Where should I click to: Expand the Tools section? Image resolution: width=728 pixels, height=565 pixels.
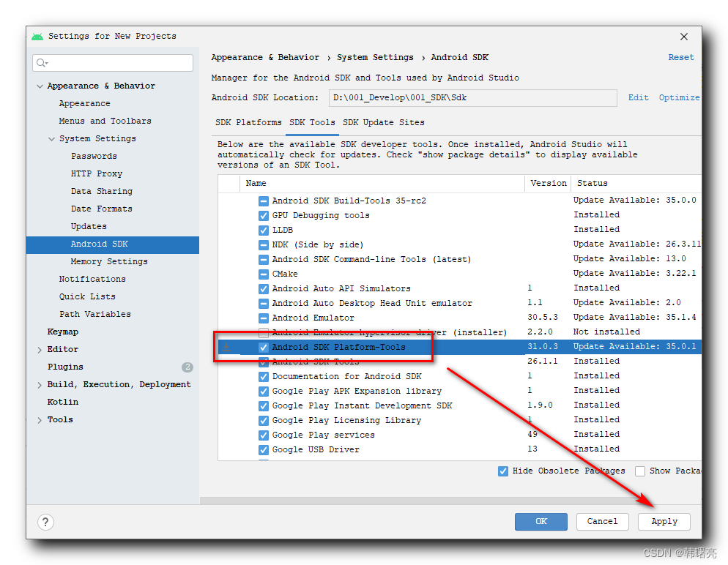pyautogui.click(x=40, y=420)
